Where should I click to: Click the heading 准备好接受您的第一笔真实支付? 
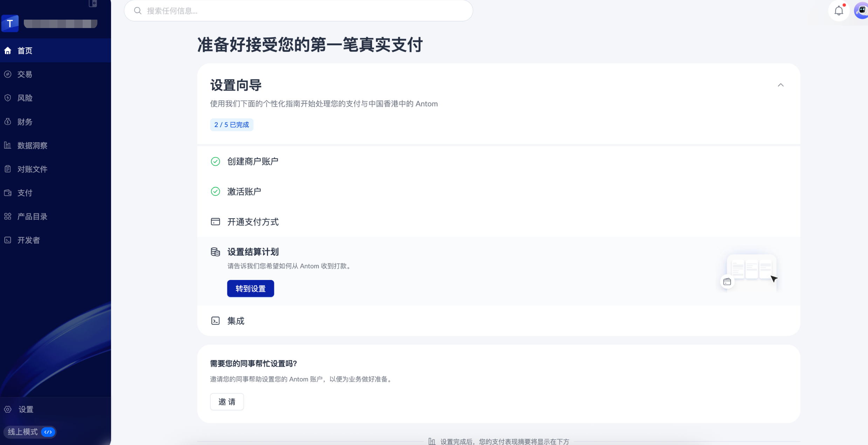tap(310, 45)
